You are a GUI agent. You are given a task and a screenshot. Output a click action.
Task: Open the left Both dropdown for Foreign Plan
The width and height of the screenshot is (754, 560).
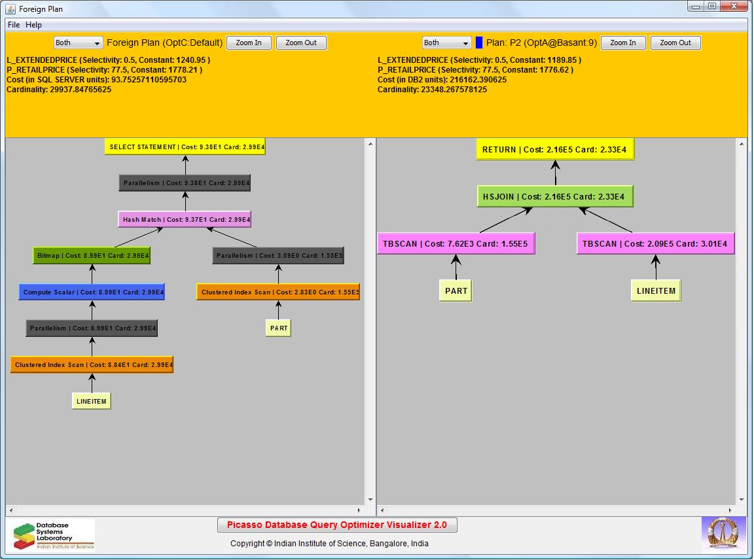tap(78, 43)
